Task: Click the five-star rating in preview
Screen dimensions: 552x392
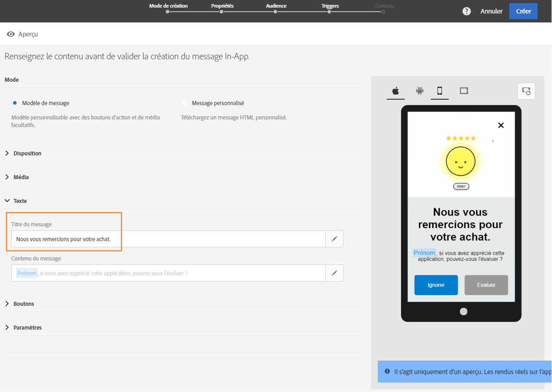Action: [x=461, y=138]
